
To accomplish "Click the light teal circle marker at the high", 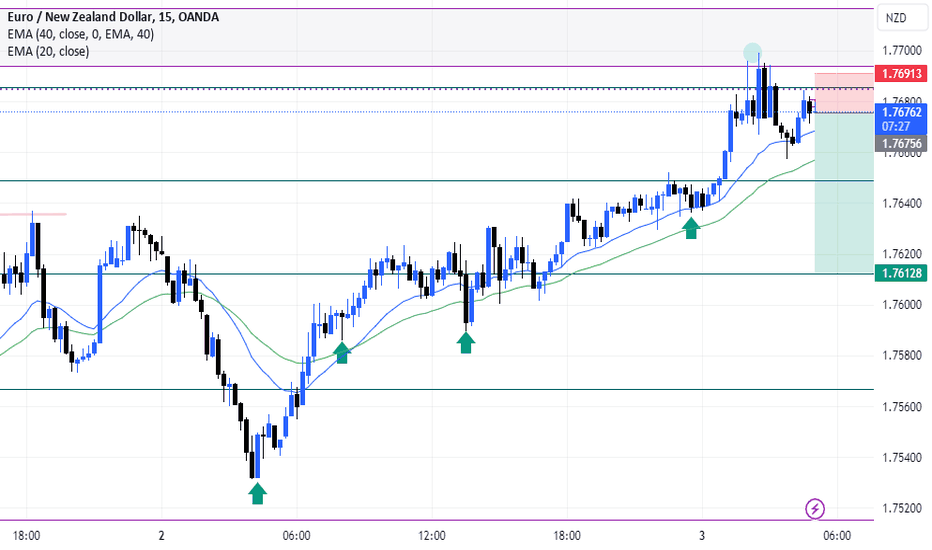I will [x=752, y=52].
